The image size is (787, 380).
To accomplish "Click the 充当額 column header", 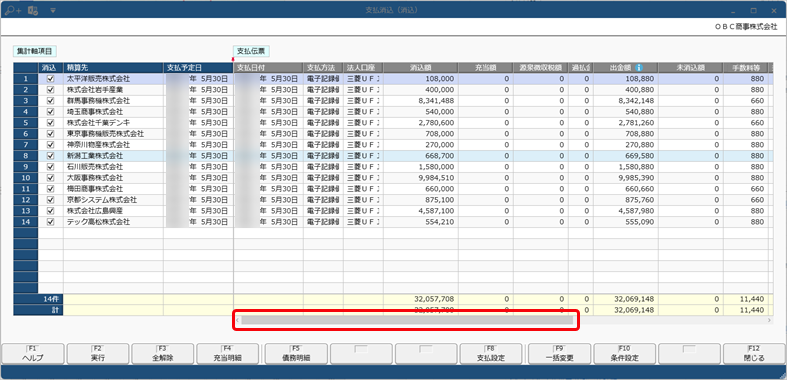I will (485, 68).
